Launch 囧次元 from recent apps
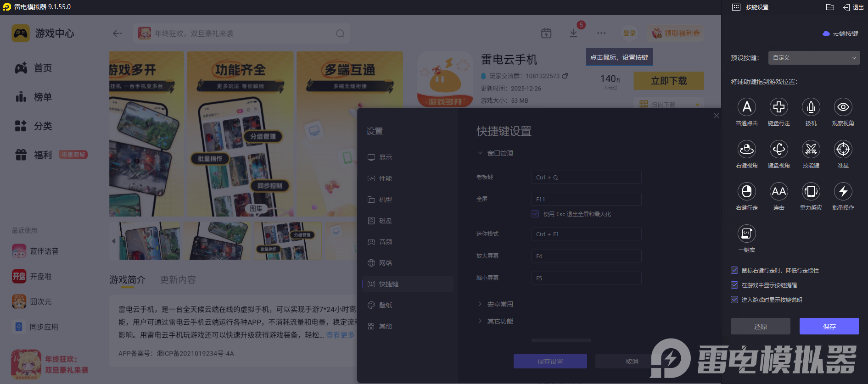The width and height of the screenshot is (868, 384). tap(32, 302)
